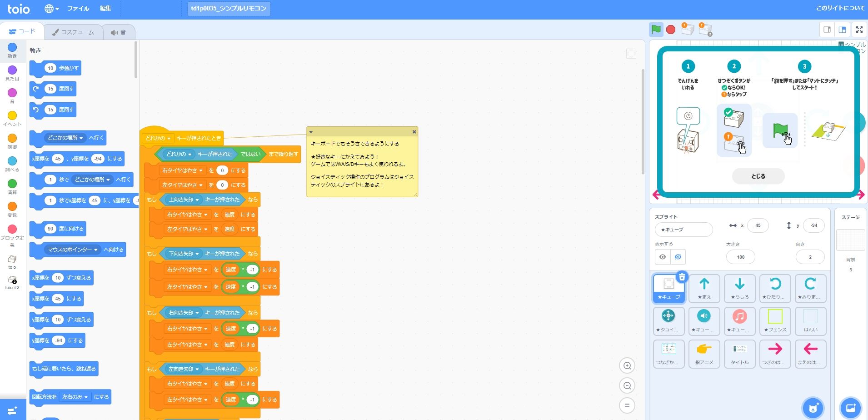
Task: Click the workspace vertical scrollbar
Action: click(x=643, y=121)
